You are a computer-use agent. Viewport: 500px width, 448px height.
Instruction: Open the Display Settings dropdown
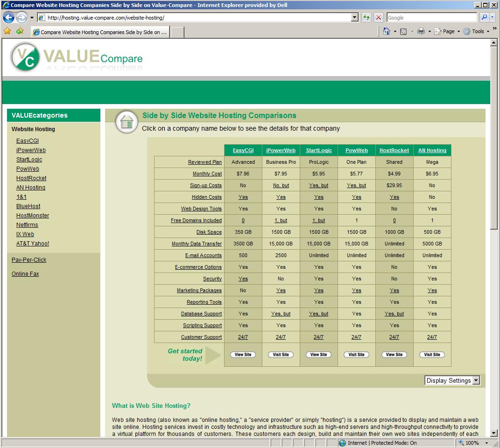452,380
